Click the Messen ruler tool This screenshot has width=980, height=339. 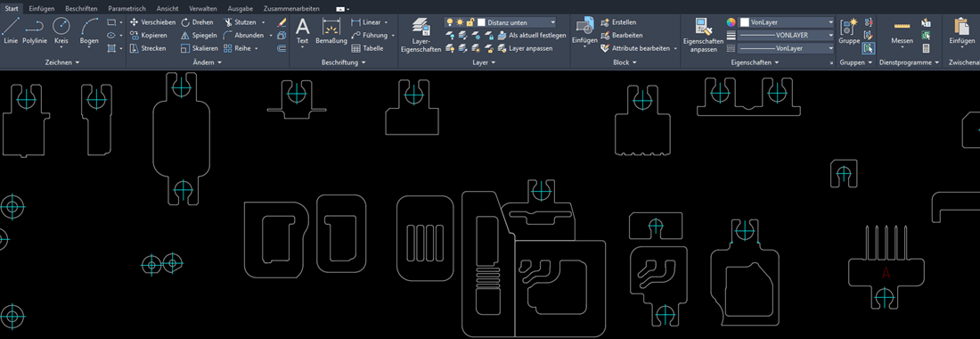[x=902, y=30]
